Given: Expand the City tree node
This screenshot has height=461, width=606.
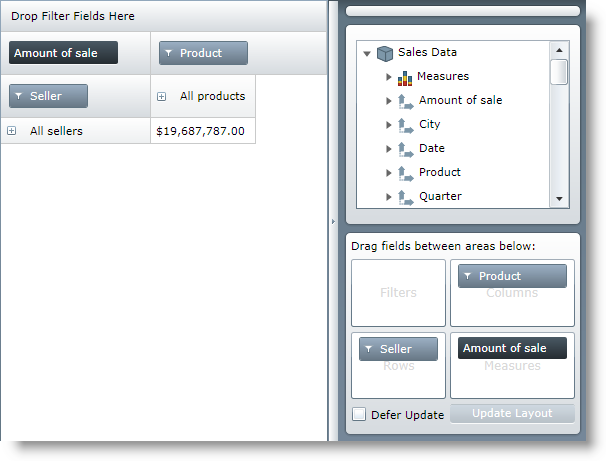Looking at the screenshot, I should click(389, 125).
